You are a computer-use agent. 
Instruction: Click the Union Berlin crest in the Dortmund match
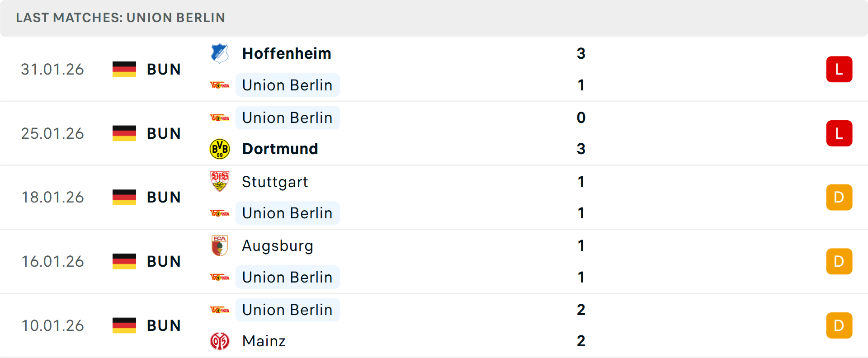click(220, 118)
